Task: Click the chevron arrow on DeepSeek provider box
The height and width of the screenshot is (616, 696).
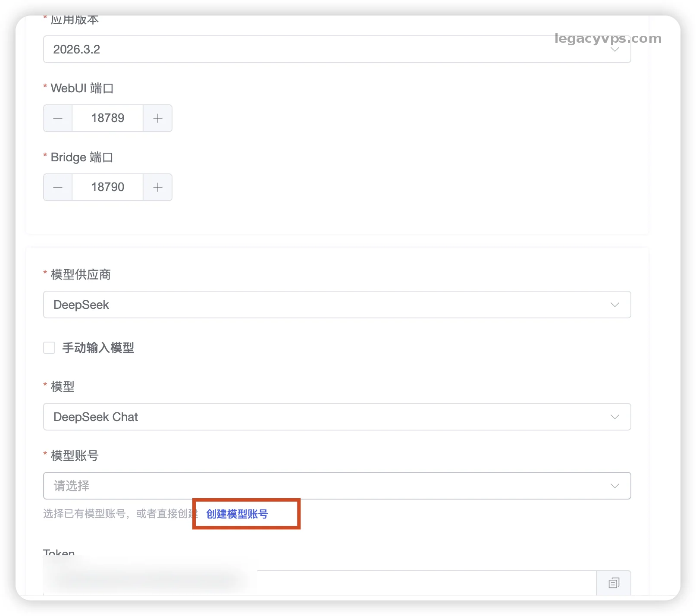Action: coord(614,305)
